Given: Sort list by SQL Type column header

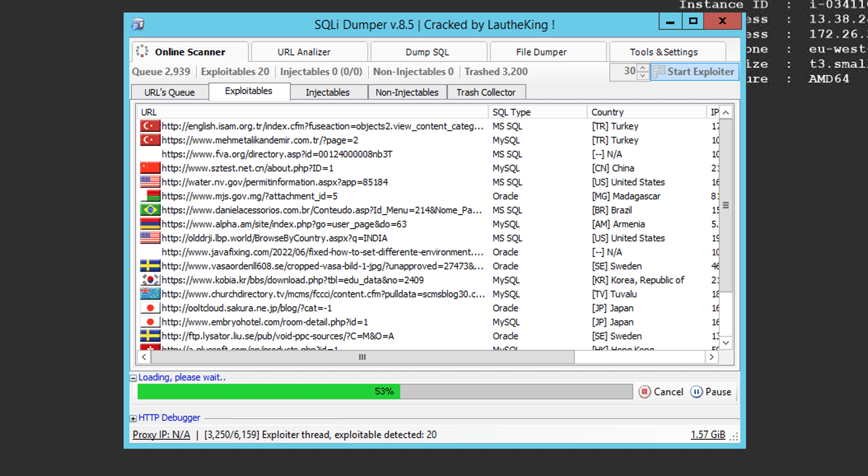Looking at the screenshot, I should (511, 112).
